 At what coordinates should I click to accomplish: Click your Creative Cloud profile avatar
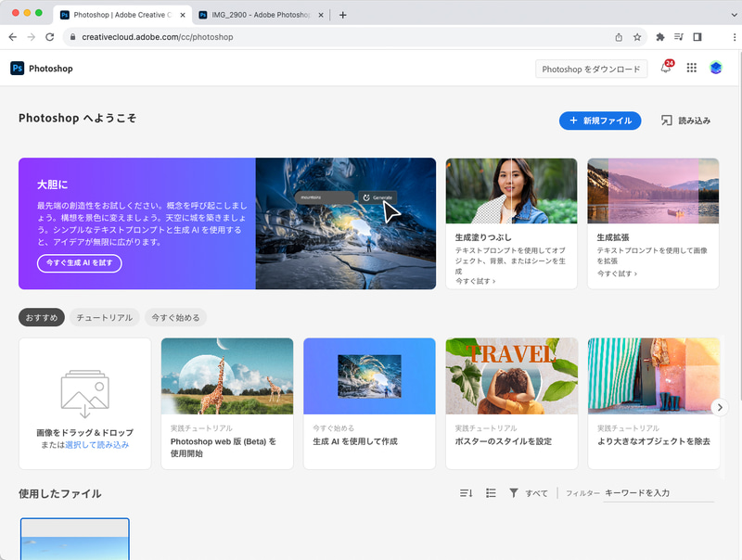tap(716, 68)
